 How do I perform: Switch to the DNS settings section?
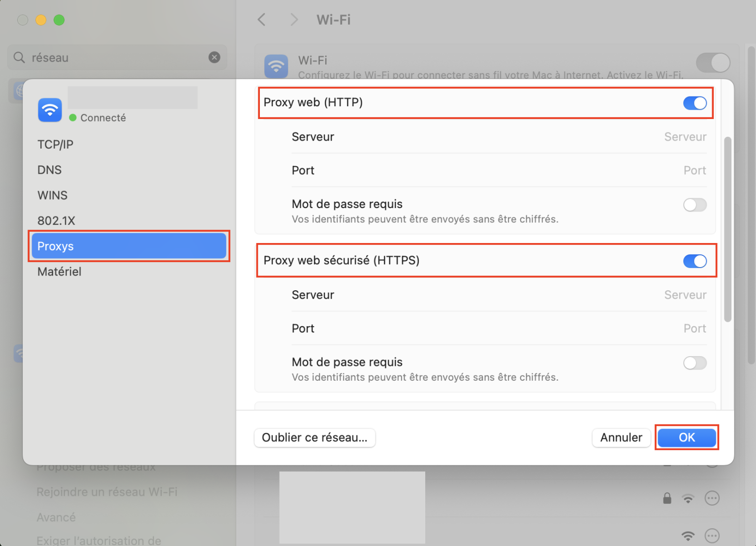point(49,170)
